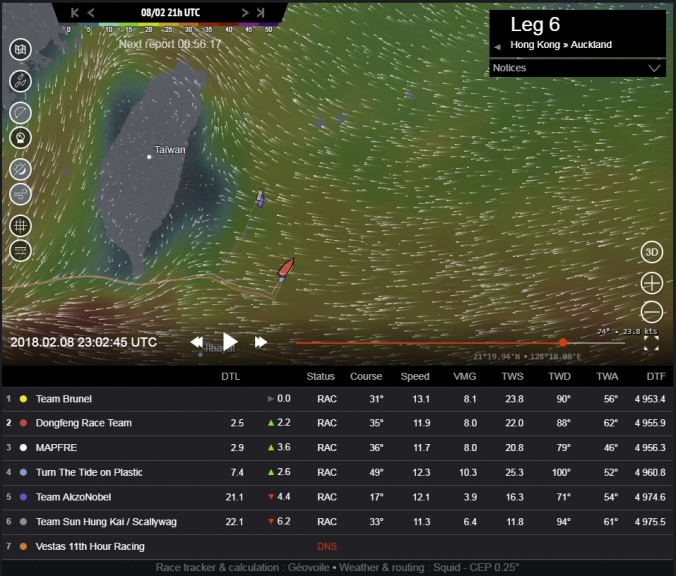Click Scallywag DTL value 22.1

tap(235, 522)
